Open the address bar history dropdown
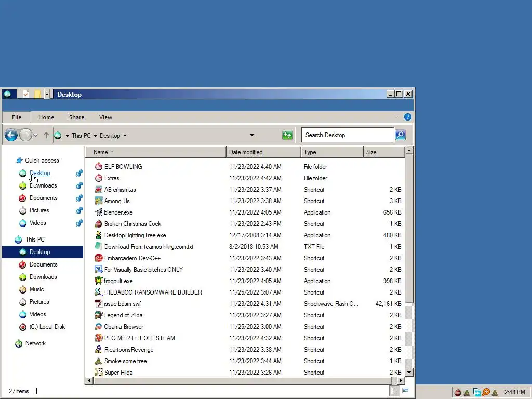This screenshot has height=399, width=532. click(252, 135)
